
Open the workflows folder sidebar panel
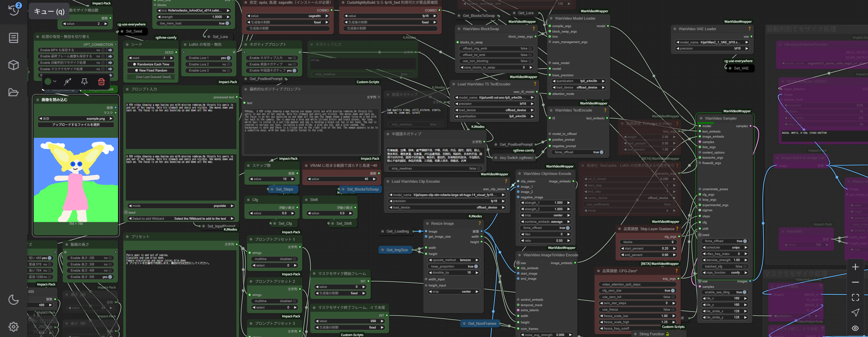[14, 92]
